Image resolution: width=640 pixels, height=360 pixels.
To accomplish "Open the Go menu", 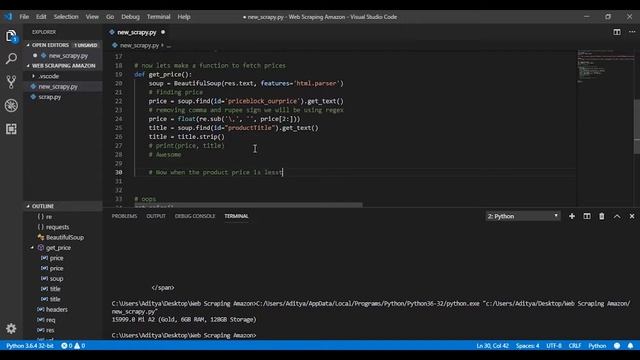I will point(110,17).
